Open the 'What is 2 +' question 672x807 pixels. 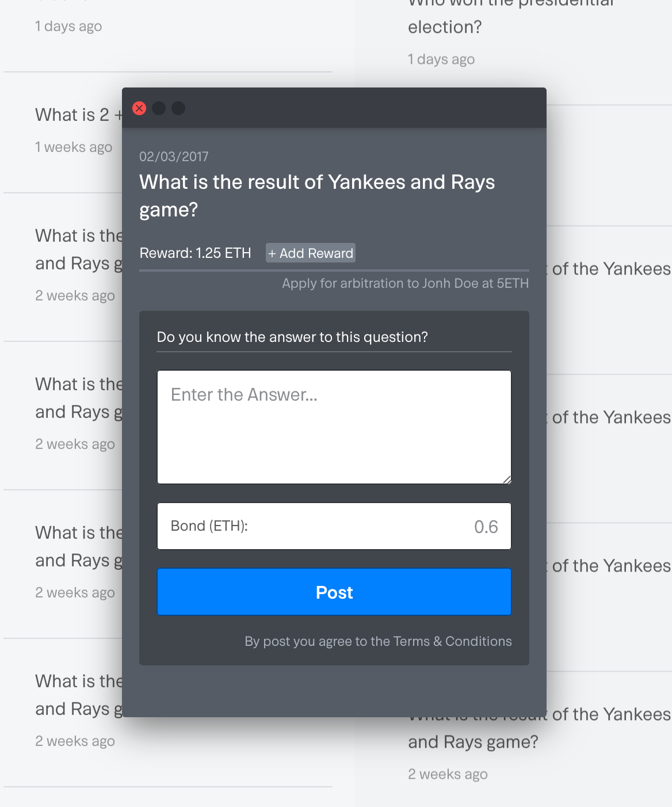[79, 115]
